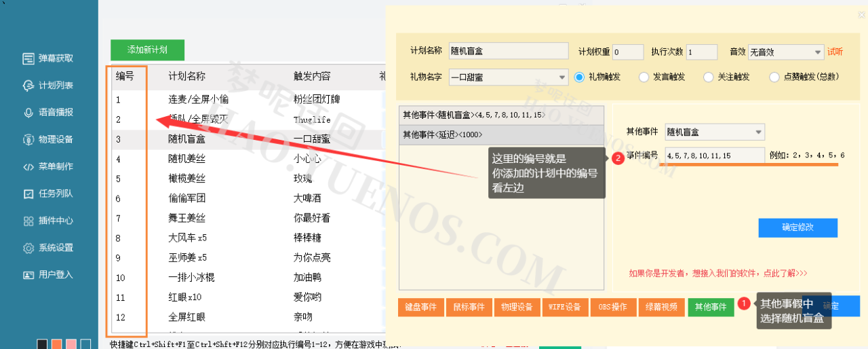Select the 物理设备 sidebar icon

(28, 140)
